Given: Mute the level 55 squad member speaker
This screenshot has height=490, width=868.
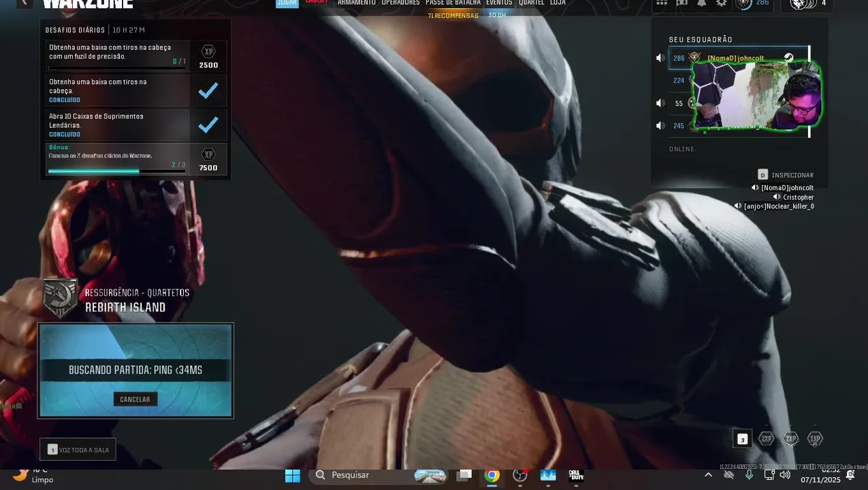Looking at the screenshot, I should point(660,103).
